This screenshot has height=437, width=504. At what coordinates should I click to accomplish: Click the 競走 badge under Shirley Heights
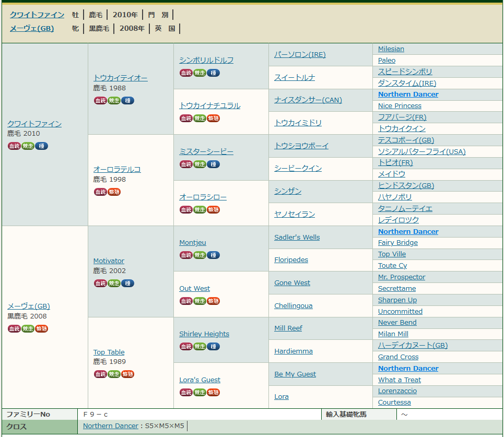(x=200, y=347)
